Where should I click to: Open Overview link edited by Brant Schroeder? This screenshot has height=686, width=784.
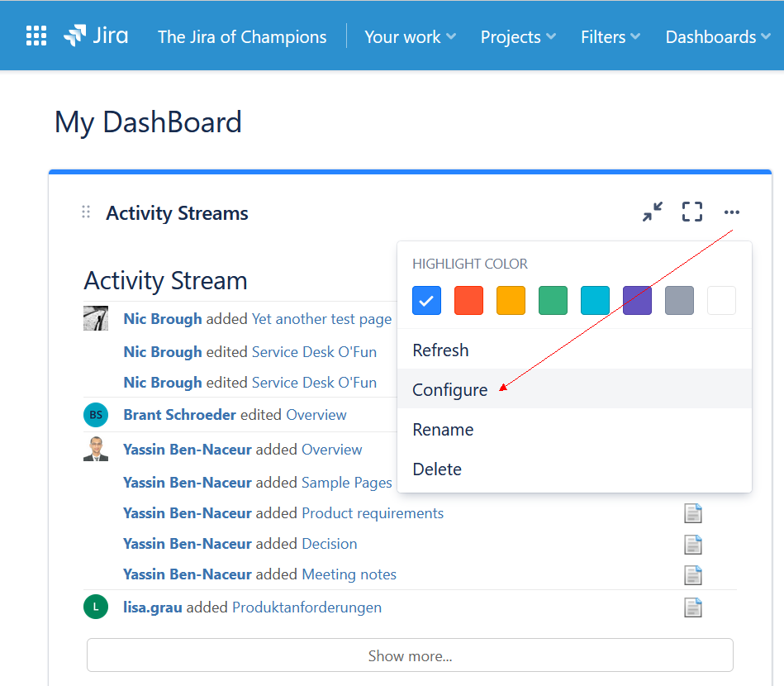click(316, 415)
